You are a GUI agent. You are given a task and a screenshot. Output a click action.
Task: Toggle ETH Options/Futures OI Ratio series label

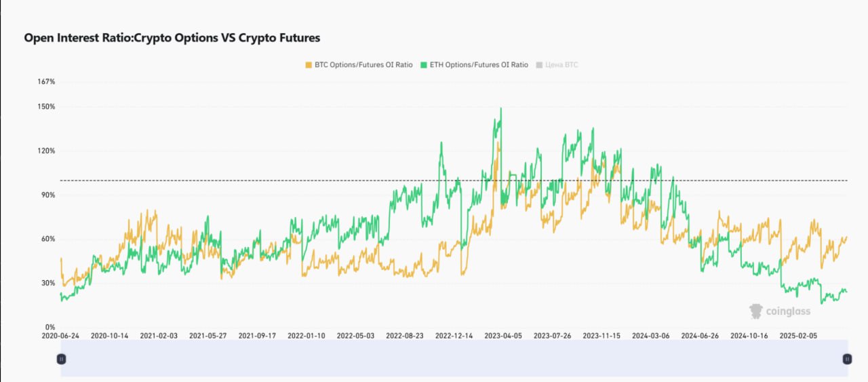tap(479, 65)
